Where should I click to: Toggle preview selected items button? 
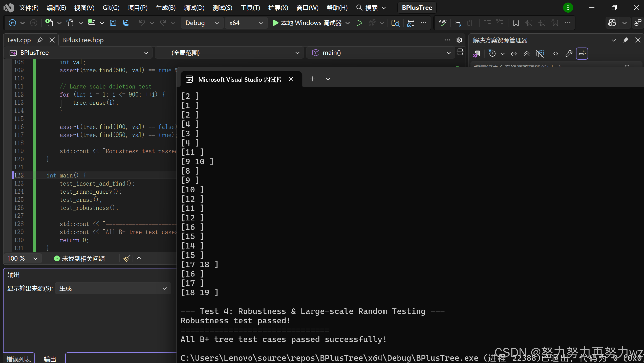coord(582,53)
